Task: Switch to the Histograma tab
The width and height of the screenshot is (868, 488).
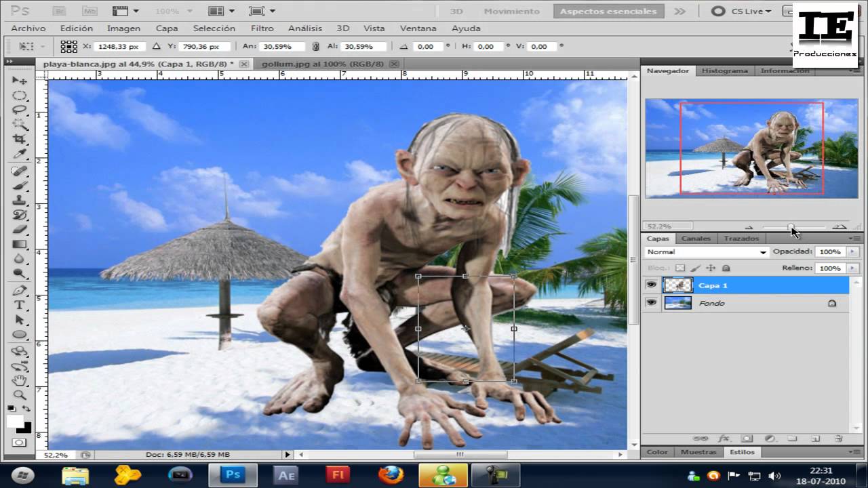Action: click(724, 70)
